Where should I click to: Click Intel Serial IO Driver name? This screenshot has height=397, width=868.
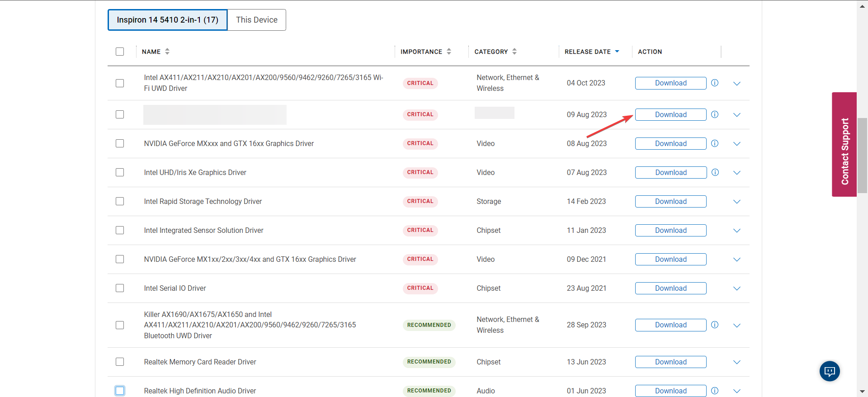point(175,288)
